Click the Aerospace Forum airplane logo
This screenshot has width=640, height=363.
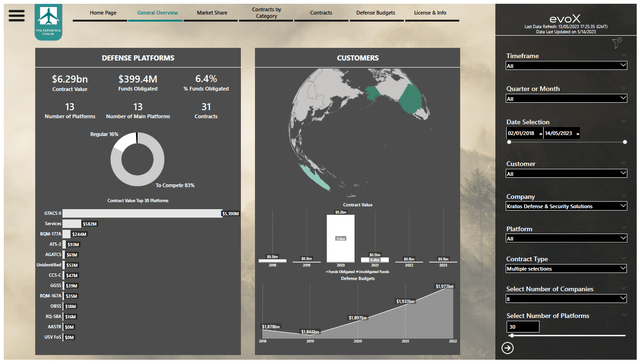coord(49,22)
